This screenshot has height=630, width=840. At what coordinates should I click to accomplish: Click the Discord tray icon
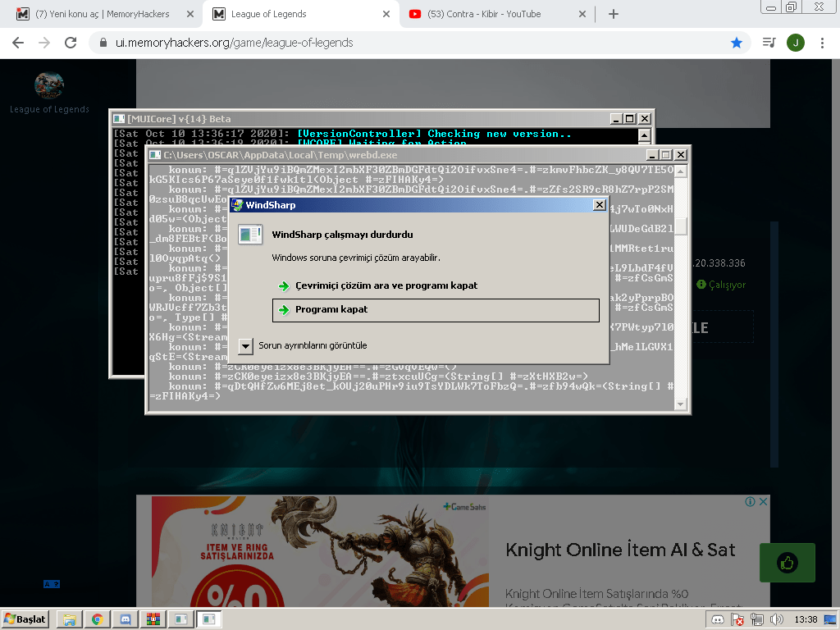point(717,620)
